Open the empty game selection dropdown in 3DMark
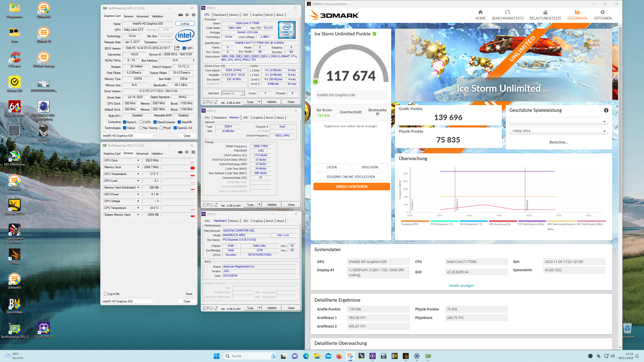This screenshot has width=644, height=362. click(559, 121)
